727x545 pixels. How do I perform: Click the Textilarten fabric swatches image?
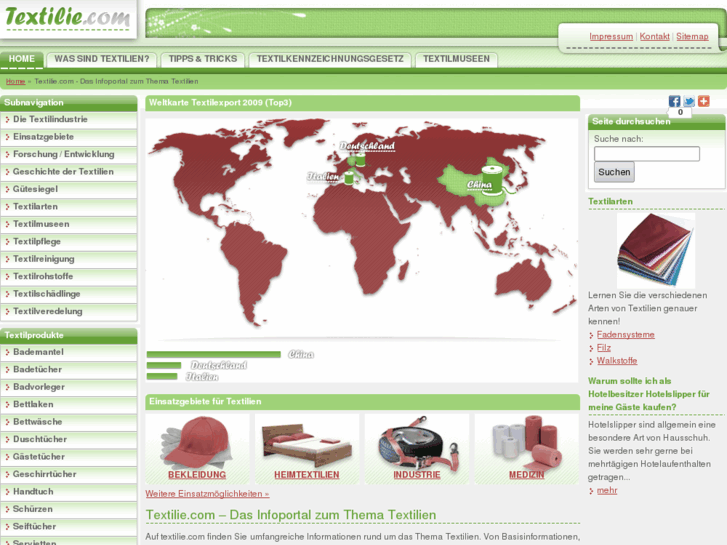pyautogui.click(x=656, y=250)
